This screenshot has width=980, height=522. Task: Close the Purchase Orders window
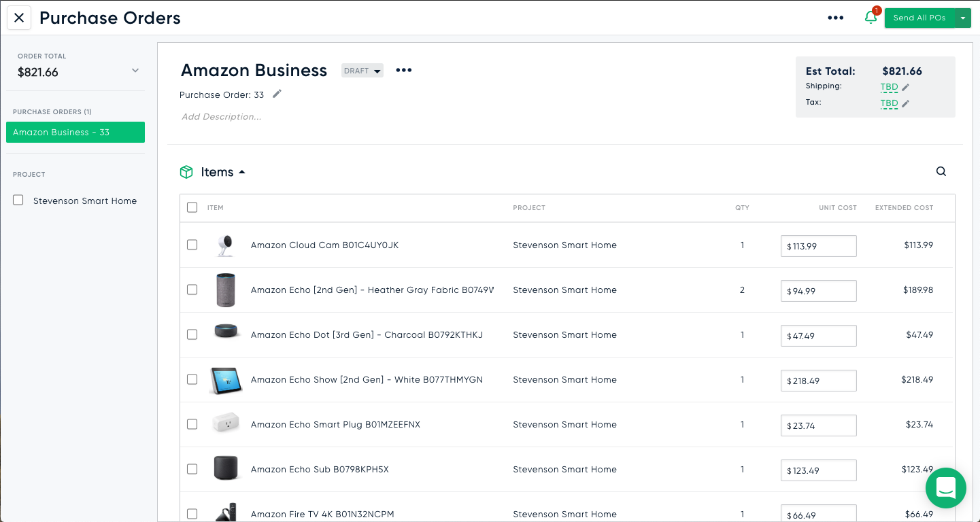pos(19,18)
